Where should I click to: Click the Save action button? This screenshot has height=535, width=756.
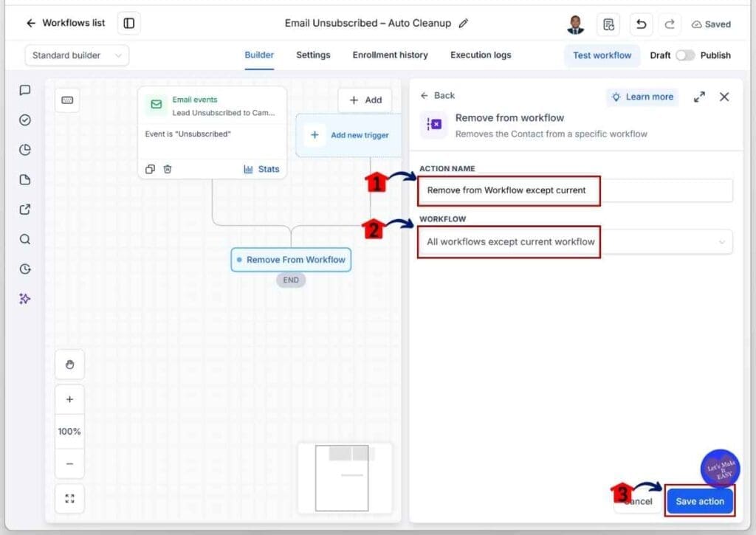pos(700,501)
